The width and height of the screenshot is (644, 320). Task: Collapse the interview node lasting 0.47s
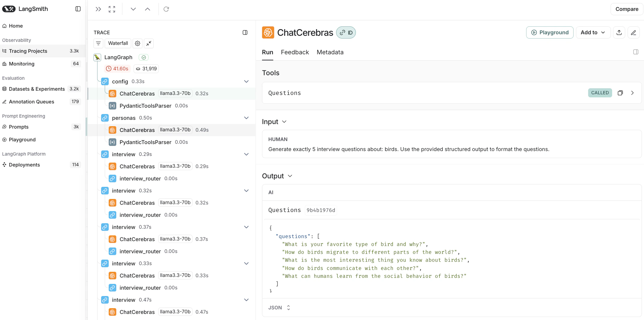246,300
